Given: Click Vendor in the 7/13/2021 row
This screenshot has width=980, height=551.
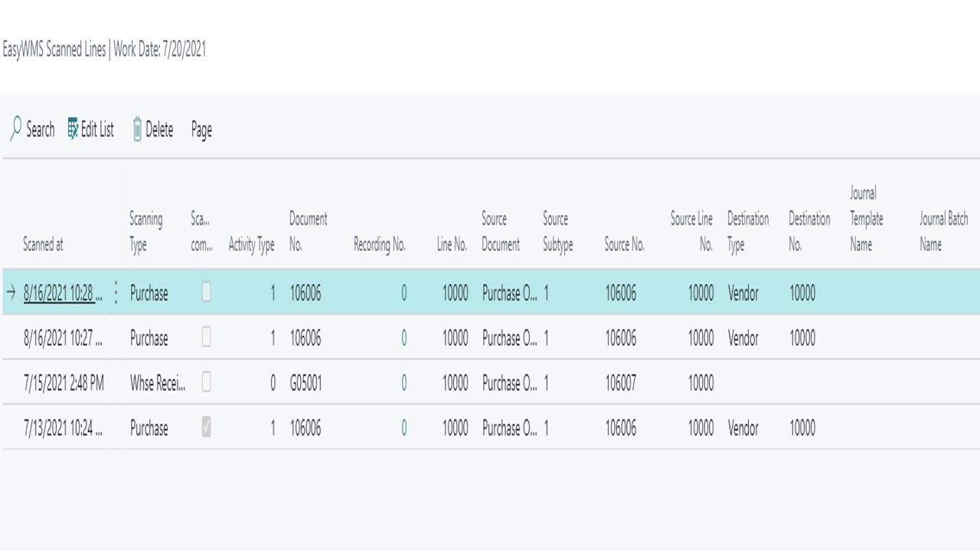Looking at the screenshot, I should (743, 429).
